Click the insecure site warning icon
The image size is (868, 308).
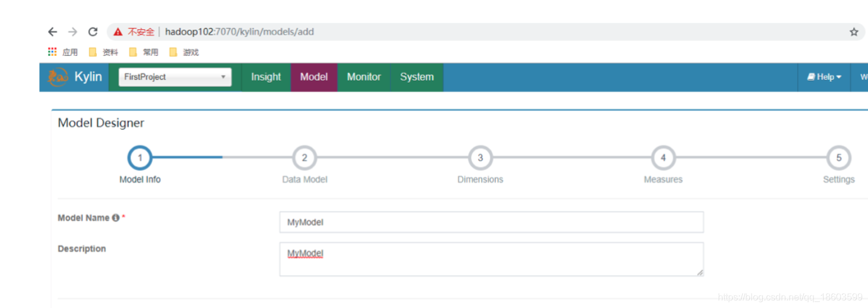click(118, 32)
